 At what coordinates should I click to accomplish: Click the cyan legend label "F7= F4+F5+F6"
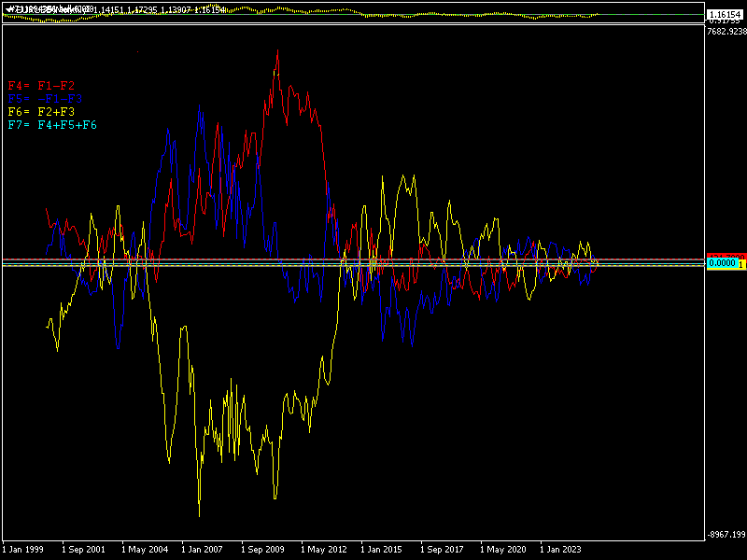52,125
